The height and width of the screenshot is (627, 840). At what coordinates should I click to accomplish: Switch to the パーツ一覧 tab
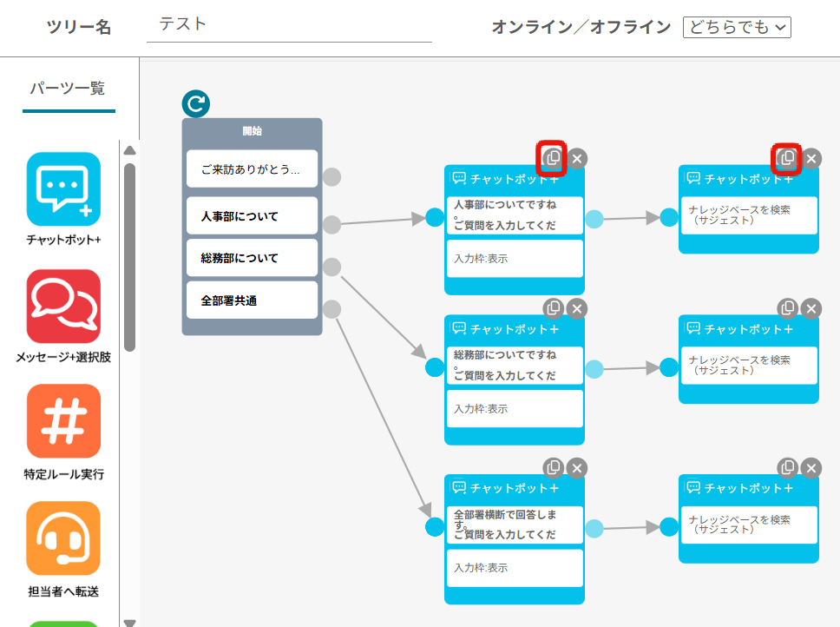pos(68,89)
